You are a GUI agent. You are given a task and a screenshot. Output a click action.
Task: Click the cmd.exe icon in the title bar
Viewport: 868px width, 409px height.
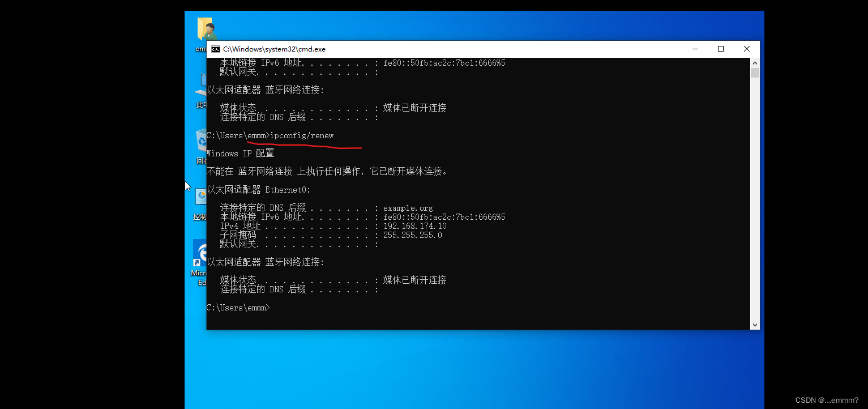pos(216,49)
